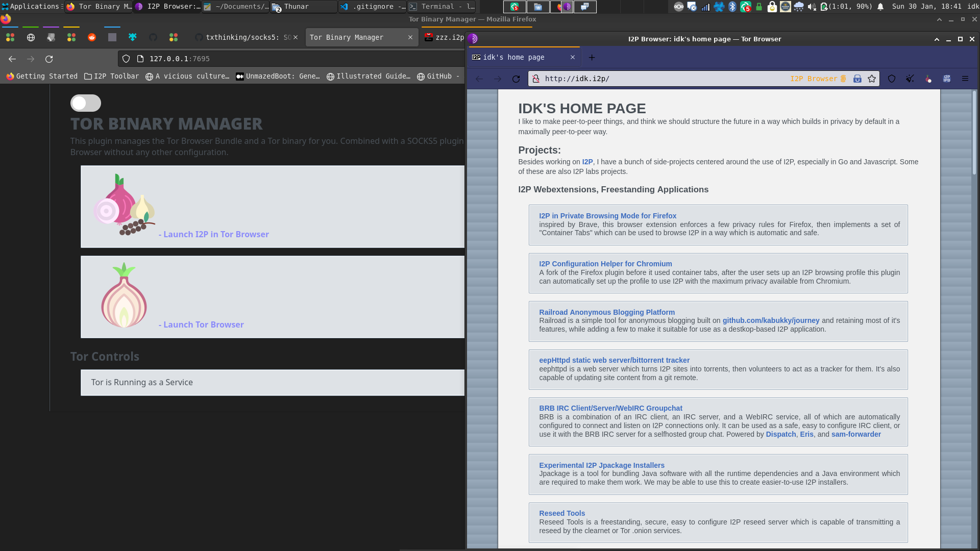The width and height of the screenshot is (980, 551).
Task: Click the onion extension icon in toolbar
Action: coord(928,79)
